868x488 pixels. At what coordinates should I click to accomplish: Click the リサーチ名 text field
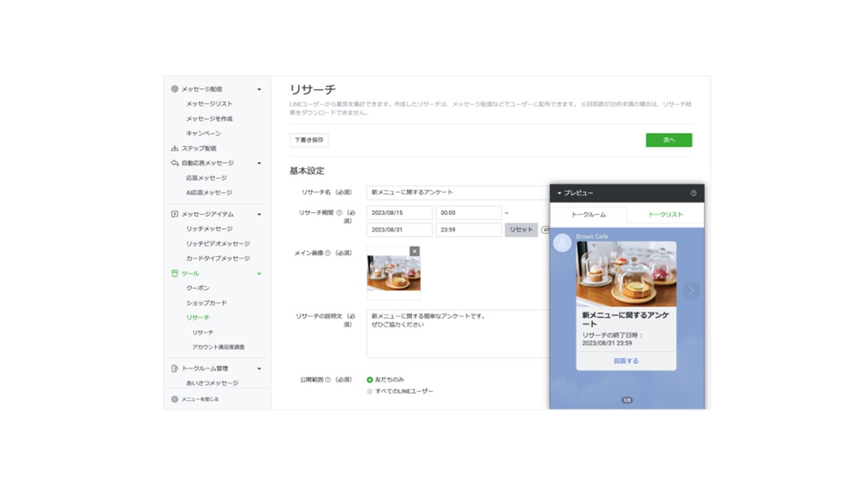pos(458,192)
